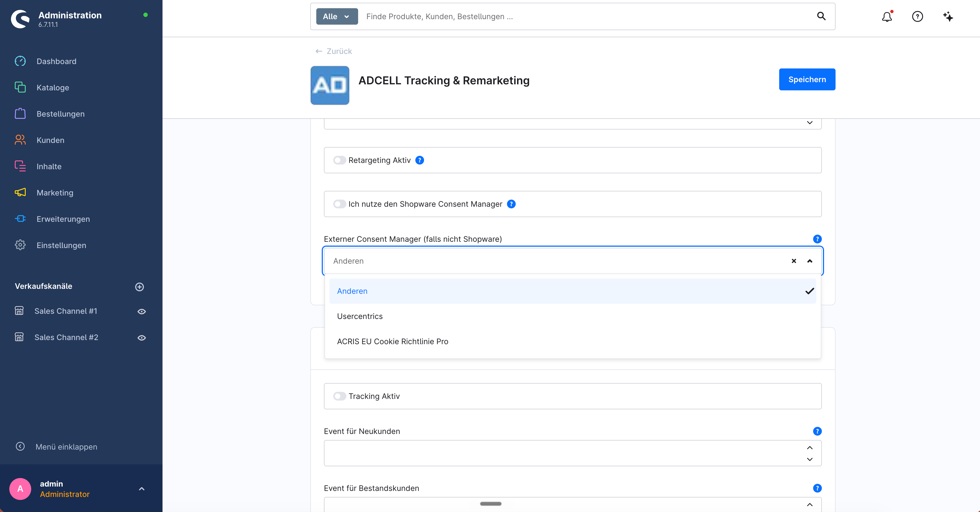Save settings with Speichern button

tap(807, 80)
